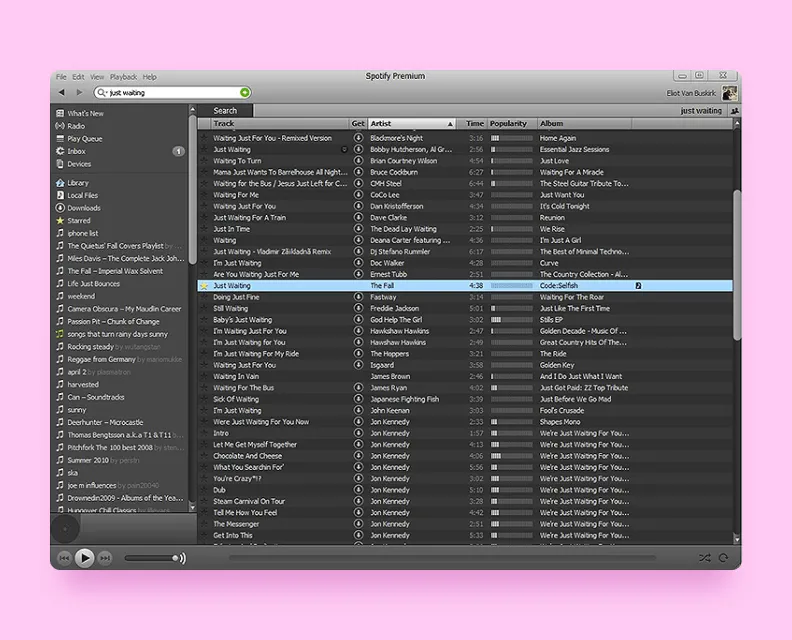Go forward with the right arrow

click(x=79, y=92)
